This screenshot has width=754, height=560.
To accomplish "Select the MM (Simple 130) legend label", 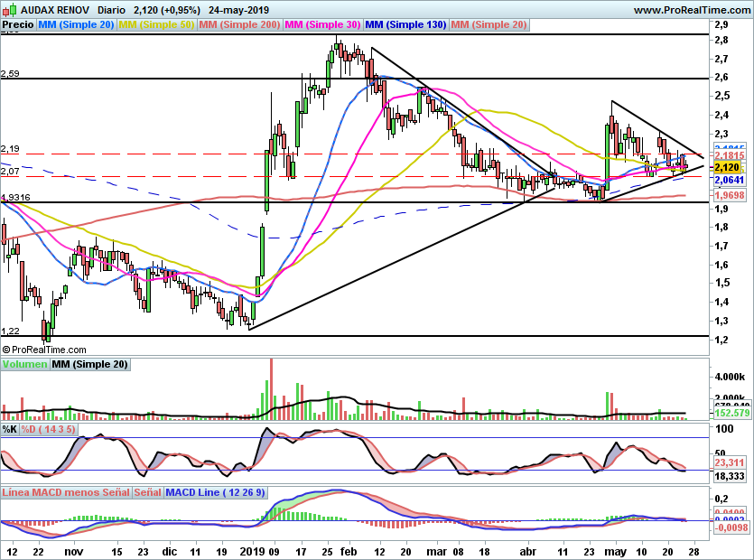I will [x=405, y=24].
